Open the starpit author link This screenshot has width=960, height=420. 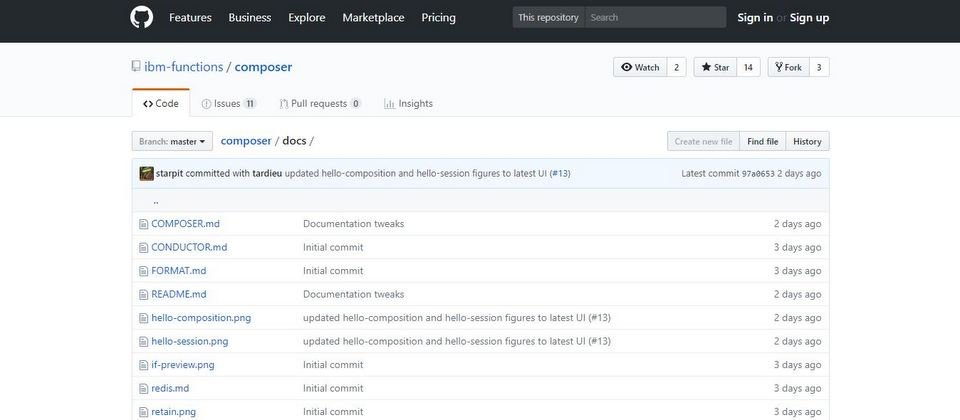point(170,173)
